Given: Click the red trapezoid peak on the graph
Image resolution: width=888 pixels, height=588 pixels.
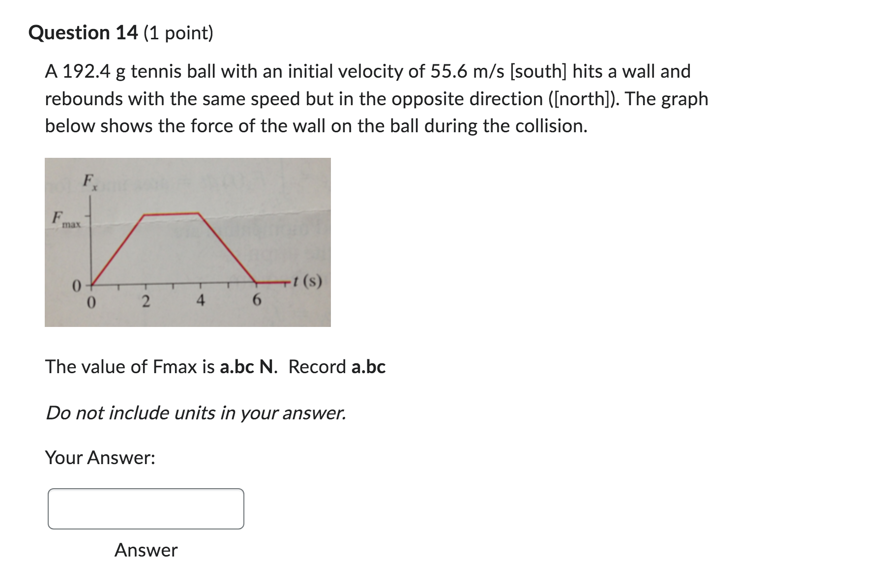Looking at the screenshot, I should click(172, 214).
